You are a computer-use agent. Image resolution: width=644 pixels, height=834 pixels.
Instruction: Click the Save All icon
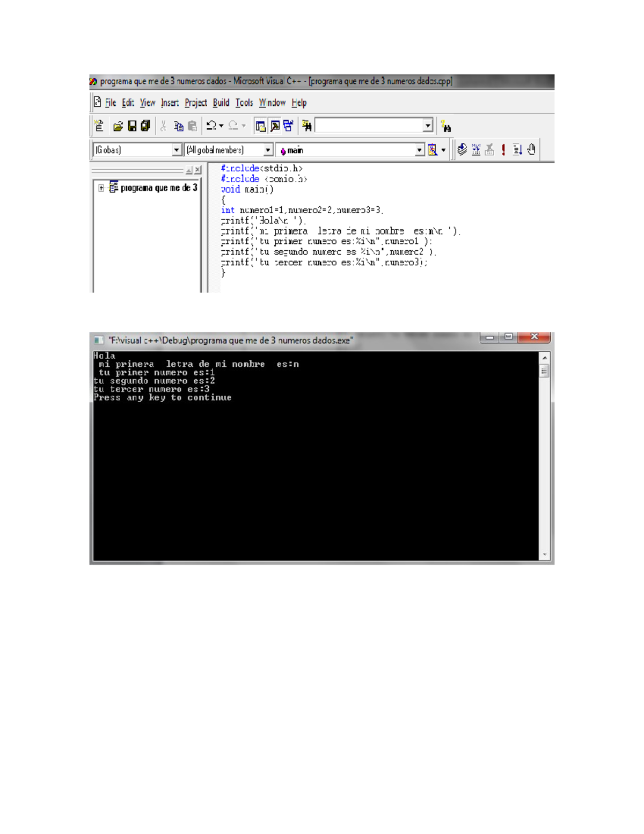[x=145, y=126]
